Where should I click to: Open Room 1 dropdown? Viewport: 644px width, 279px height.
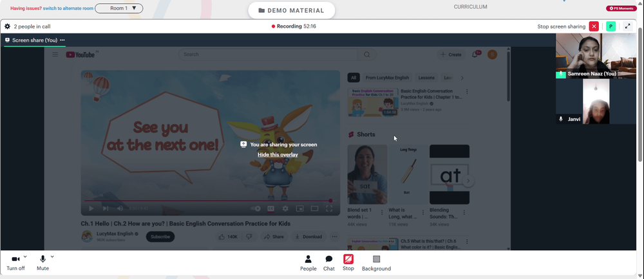tap(118, 8)
